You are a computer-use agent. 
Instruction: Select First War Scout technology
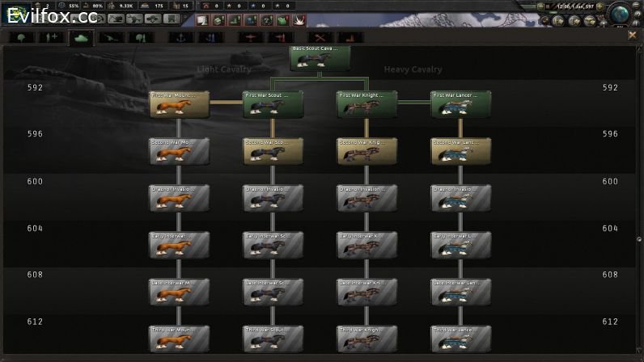(273, 104)
